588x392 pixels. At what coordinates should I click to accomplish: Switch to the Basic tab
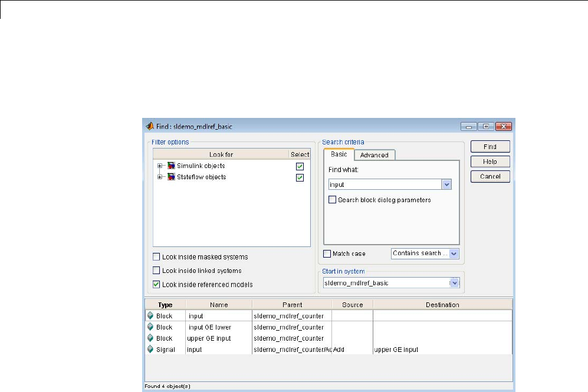pos(339,154)
